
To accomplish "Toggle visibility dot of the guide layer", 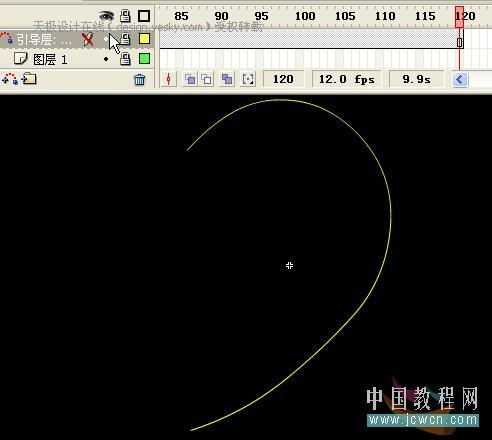I will [x=106, y=39].
